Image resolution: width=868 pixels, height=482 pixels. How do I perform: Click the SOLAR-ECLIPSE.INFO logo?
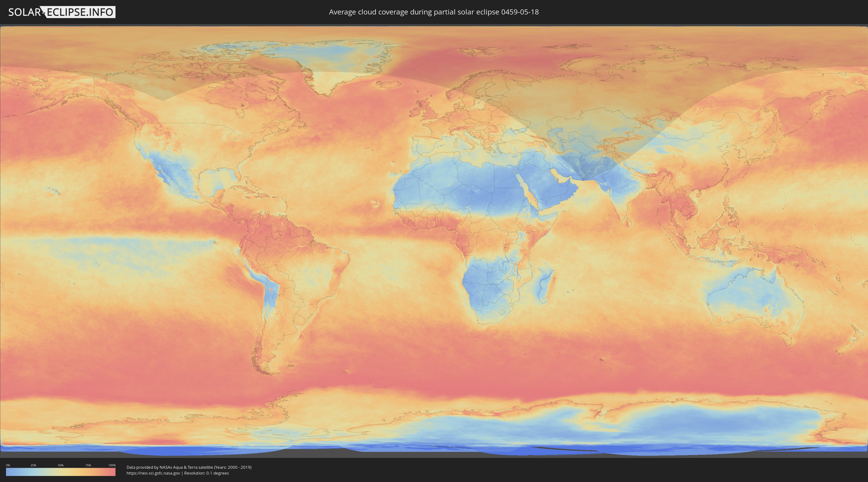click(62, 12)
